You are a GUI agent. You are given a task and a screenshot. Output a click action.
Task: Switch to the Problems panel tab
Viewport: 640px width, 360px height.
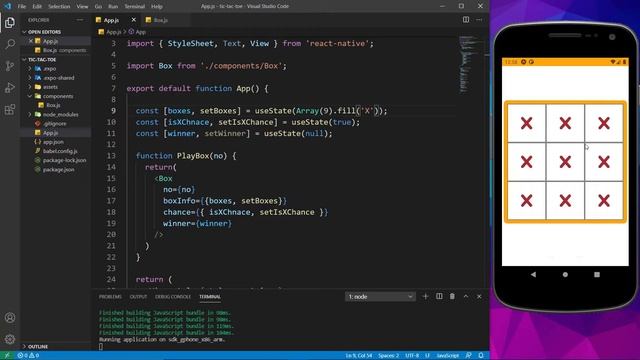pos(110,297)
